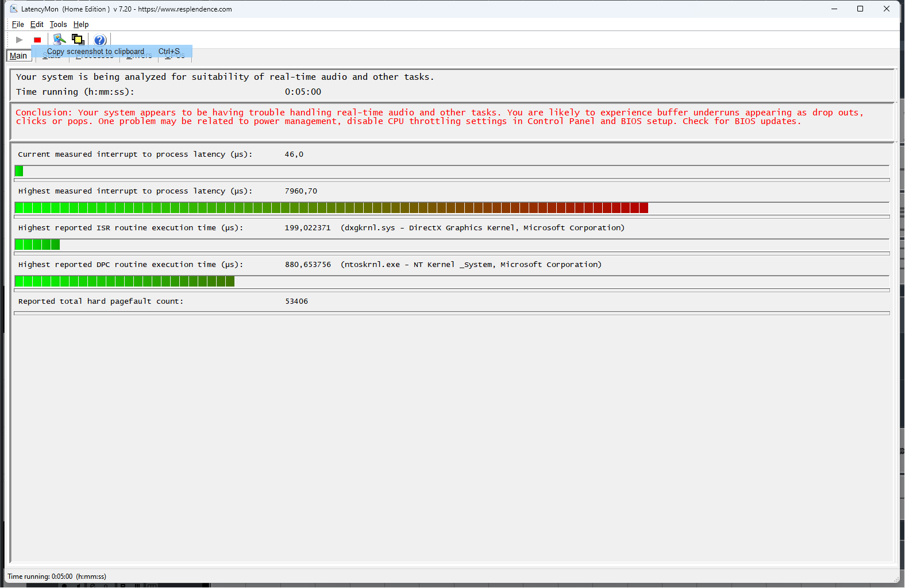
Task: Switch to the Main tab
Action: click(x=18, y=56)
